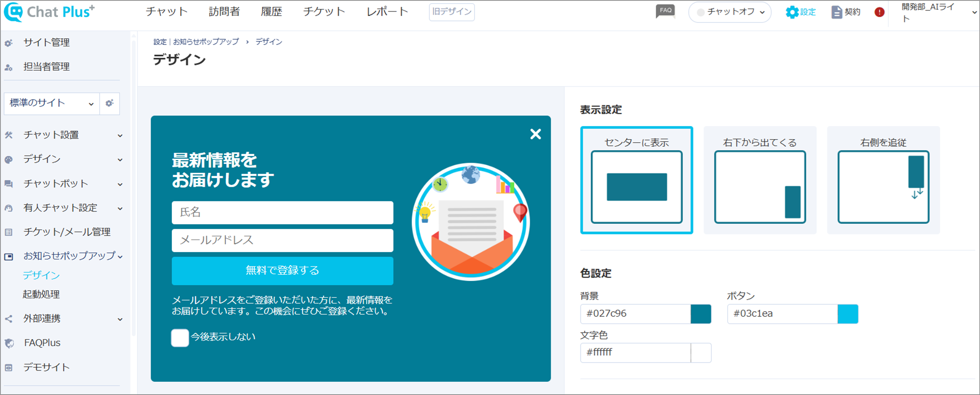Edit the 文字色 hex value #ffffff
Viewport: 980px width, 395px height.
[x=635, y=353]
